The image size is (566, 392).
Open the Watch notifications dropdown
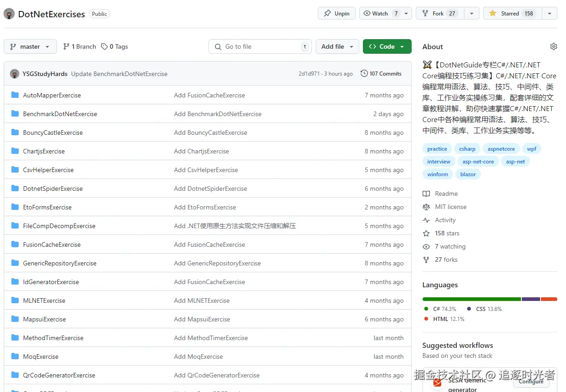[386, 13]
